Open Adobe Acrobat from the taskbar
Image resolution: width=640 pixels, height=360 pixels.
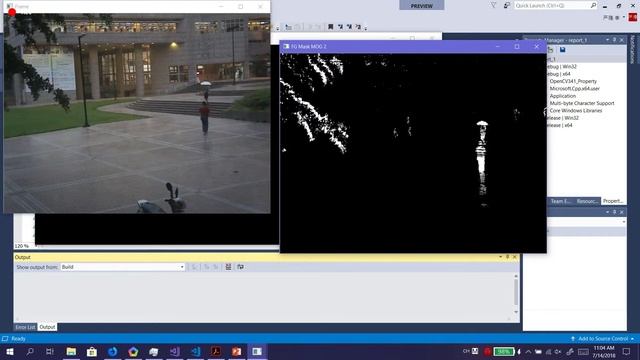[216, 351]
